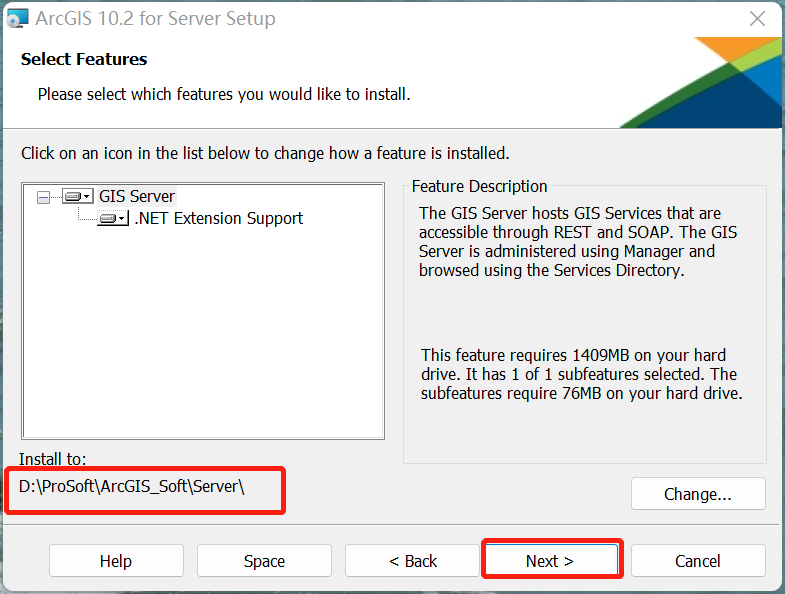Click 'ArcGIS 10.2 for Server Setup' title text

coord(155,19)
